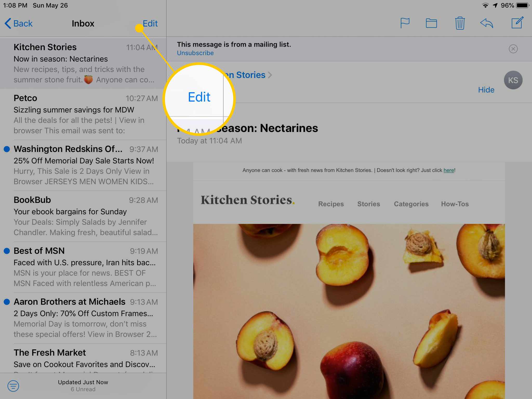
Task: Open the BookBub ebook bargains email
Action: [83, 216]
